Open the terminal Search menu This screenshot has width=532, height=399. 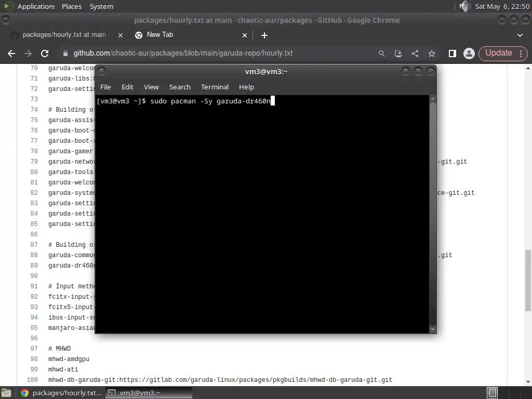[180, 87]
